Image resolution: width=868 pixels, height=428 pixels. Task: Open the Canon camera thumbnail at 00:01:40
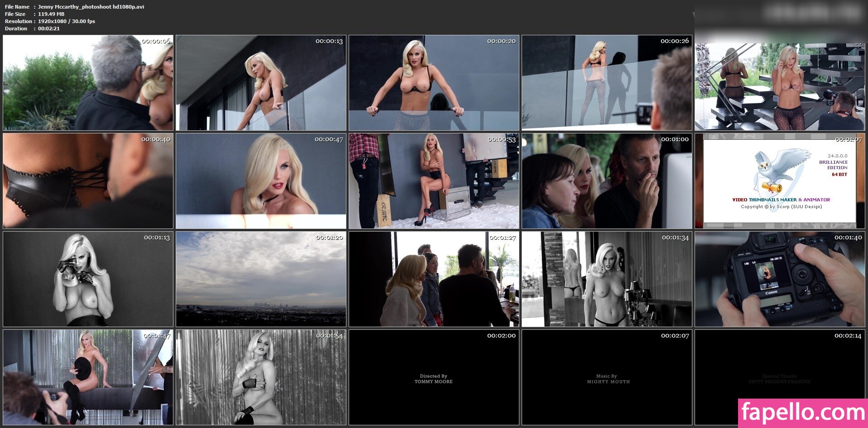tap(780, 279)
